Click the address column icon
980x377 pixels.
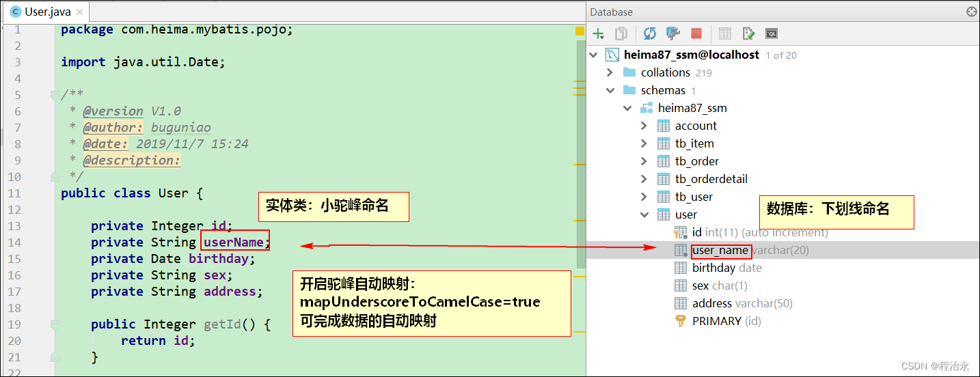coord(681,303)
